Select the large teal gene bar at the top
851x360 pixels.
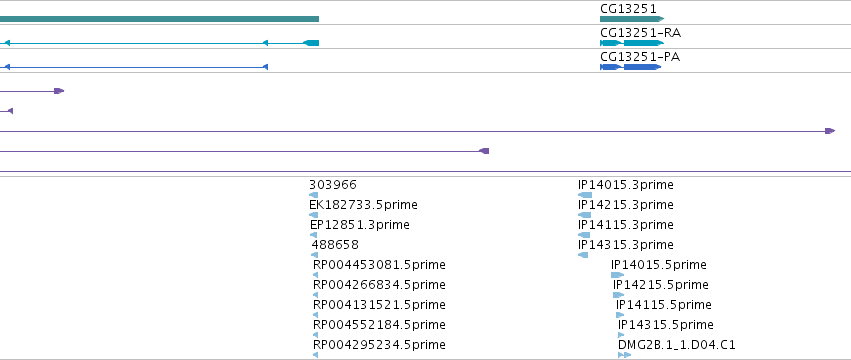point(160,19)
